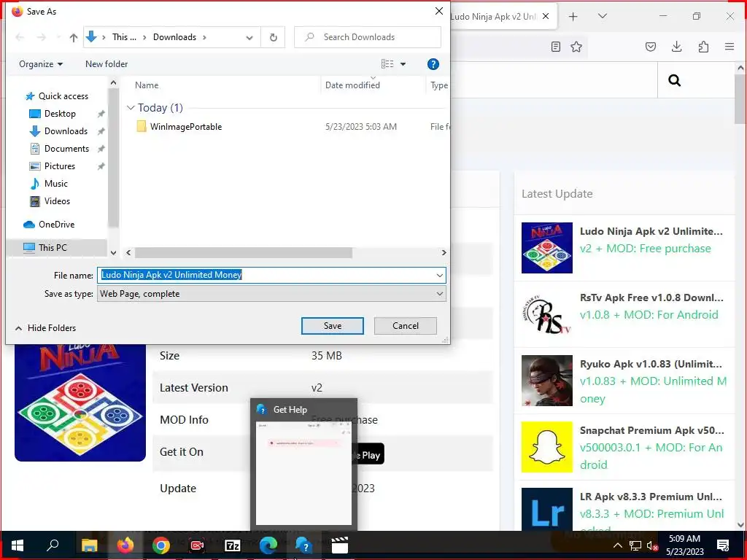Open the Firefox extensions puzzle icon
Viewport: 747px width, 560px height.
pyautogui.click(x=703, y=47)
